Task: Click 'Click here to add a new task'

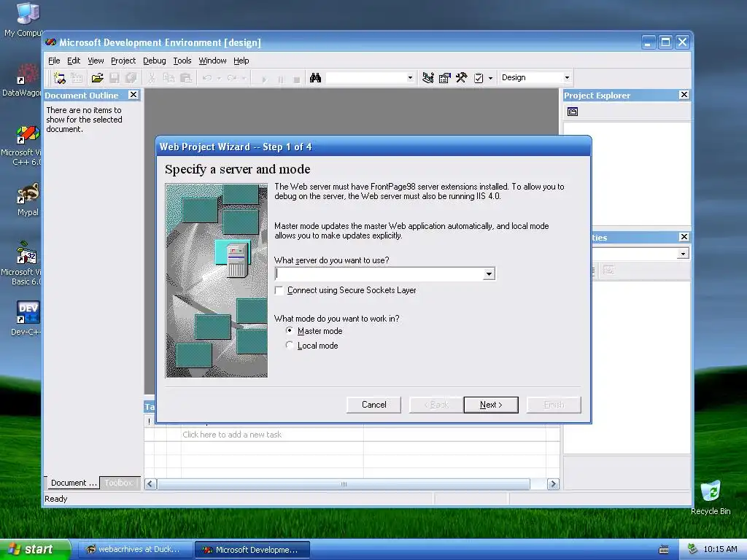Action: tap(232, 435)
